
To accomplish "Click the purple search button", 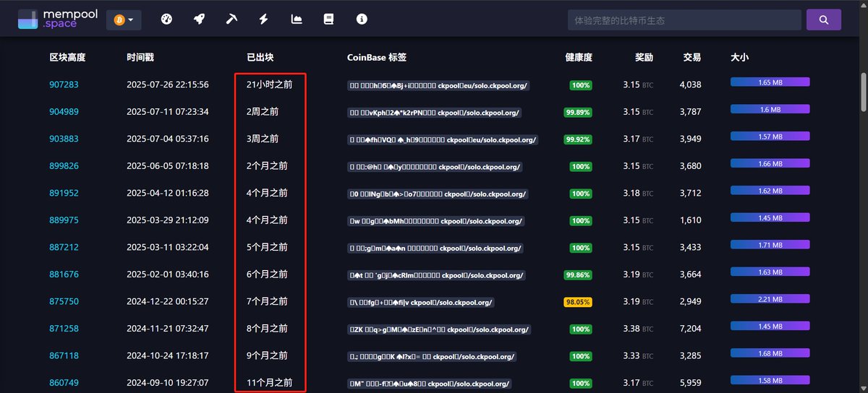I will tap(824, 20).
